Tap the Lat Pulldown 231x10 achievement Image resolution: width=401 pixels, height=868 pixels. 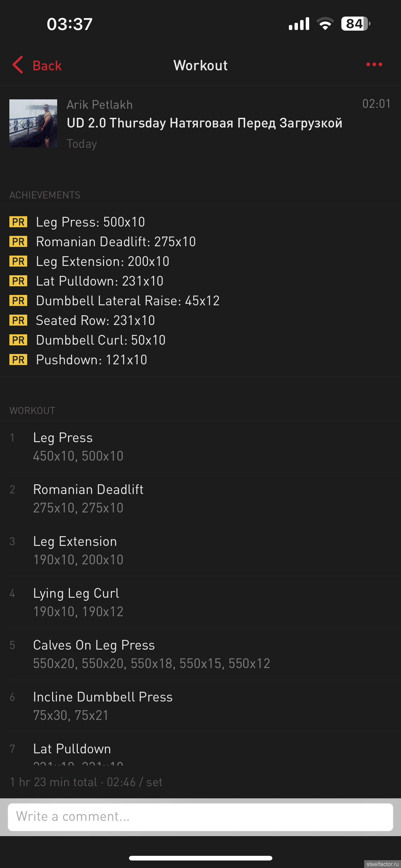click(100, 281)
